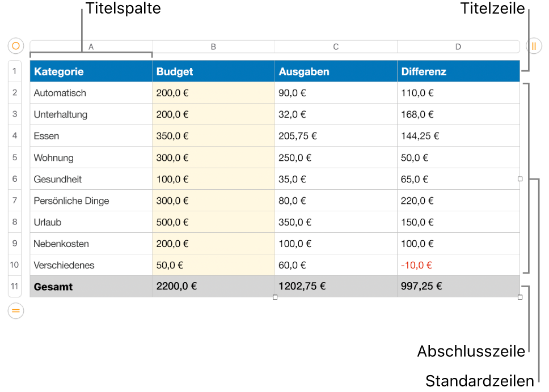Click the 1202,75 € total cell
Image resolution: width=549 pixels, height=392 pixels.
[x=336, y=287]
